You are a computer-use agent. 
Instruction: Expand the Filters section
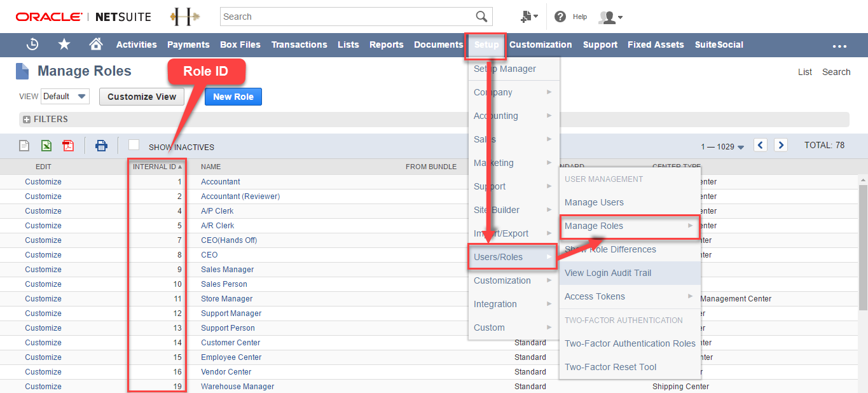click(45, 119)
